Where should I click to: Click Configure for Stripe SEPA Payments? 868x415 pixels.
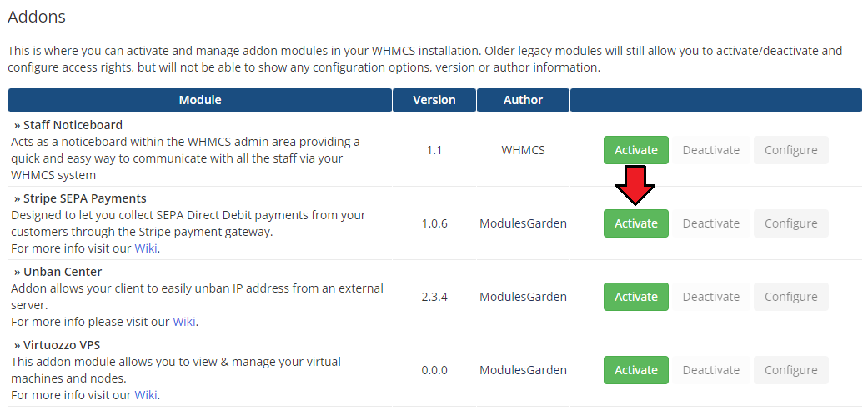790,223
